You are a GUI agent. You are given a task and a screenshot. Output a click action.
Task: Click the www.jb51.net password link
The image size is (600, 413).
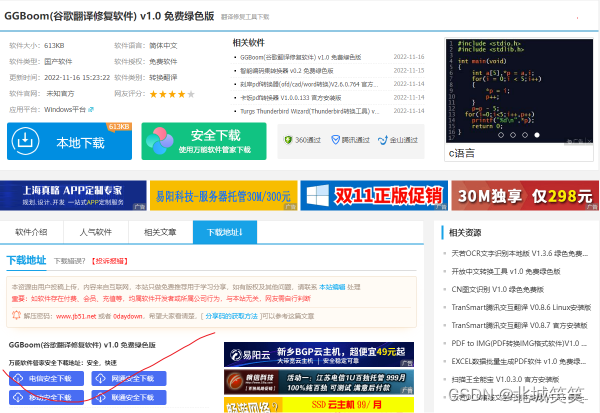pos(76,317)
